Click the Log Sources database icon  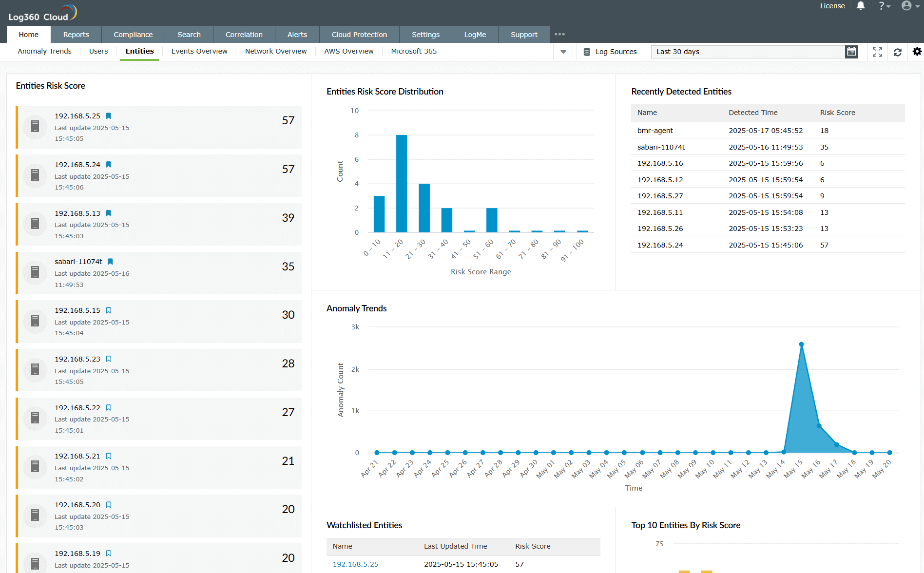point(587,52)
